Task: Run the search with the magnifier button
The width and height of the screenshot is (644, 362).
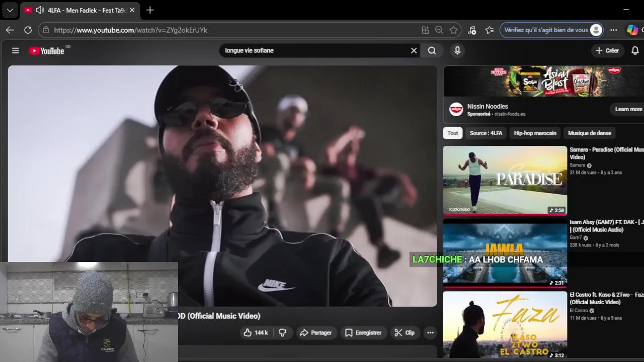Action: (432, 50)
